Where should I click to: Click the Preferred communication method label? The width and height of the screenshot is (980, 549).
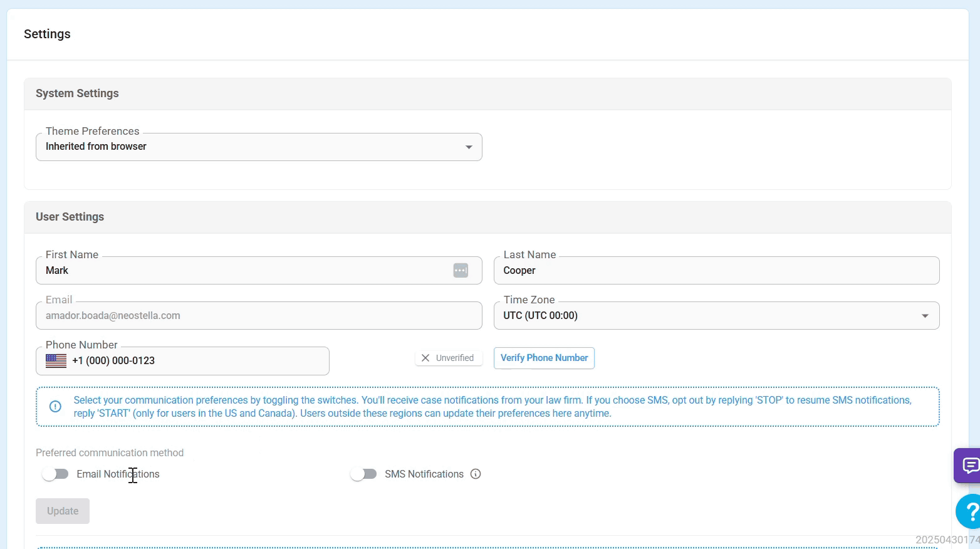point(110,452)
